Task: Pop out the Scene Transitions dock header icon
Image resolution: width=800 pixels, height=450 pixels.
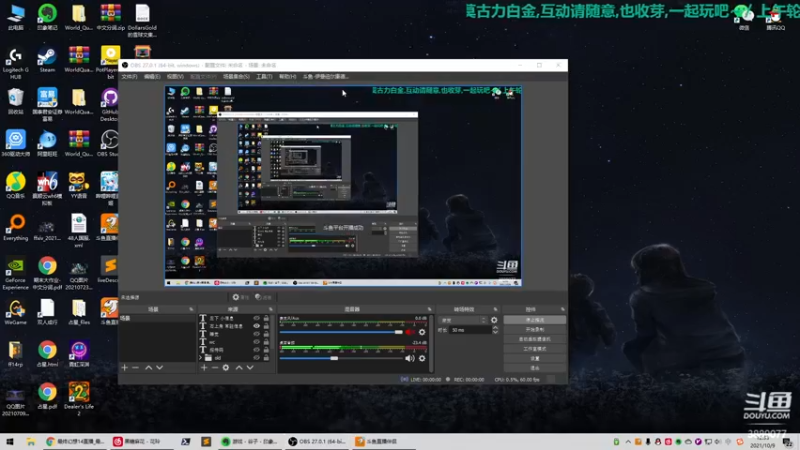Action: pyautogui.click(x=495, y=309)
